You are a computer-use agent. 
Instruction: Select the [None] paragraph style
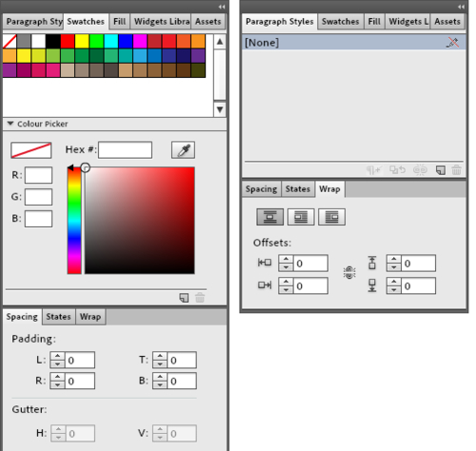pyautogui.click(x=354, y=43)
